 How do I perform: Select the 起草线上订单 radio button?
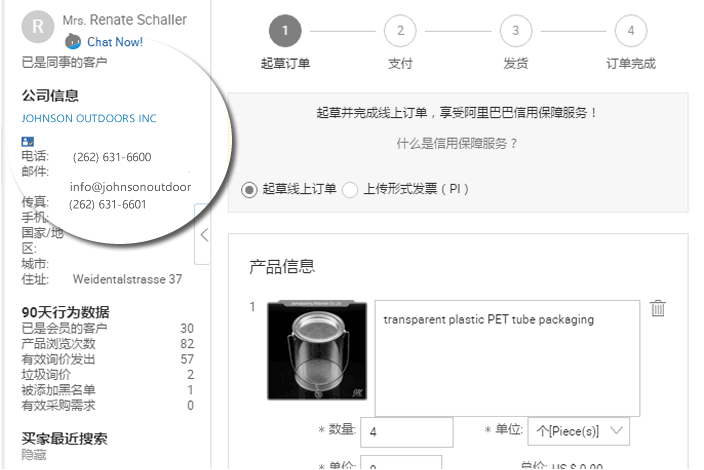point(249,190)
